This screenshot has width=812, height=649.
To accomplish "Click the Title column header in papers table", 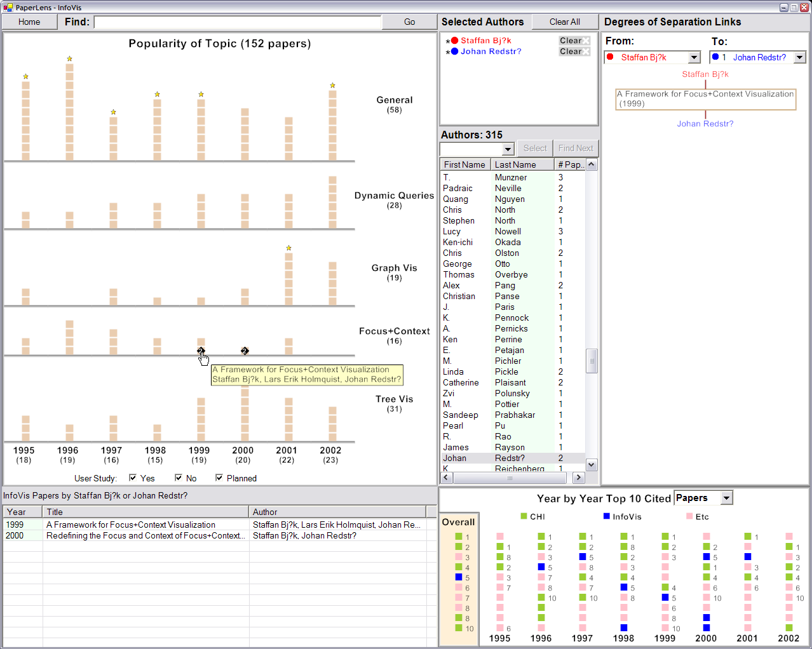I will pos(145,512).
